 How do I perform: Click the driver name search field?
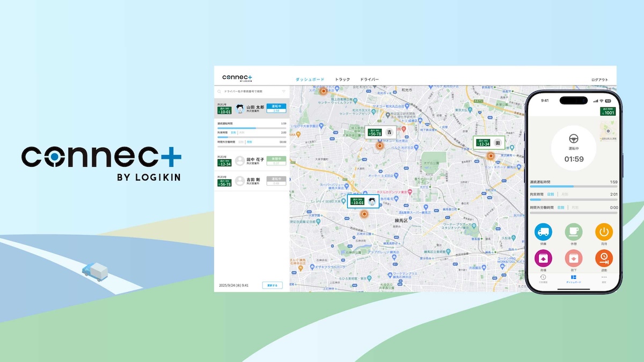pos(250,92)
